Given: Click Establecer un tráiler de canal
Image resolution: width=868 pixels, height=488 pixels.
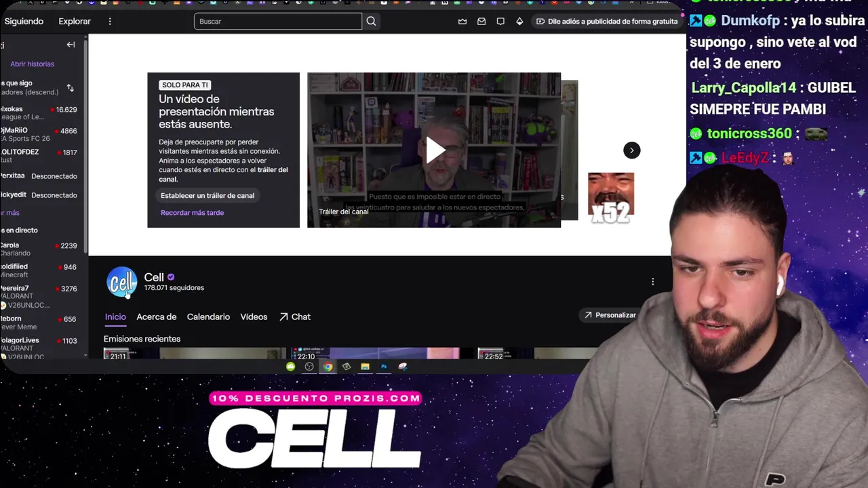Looking at the screenshot, I should tap(208, 195).
